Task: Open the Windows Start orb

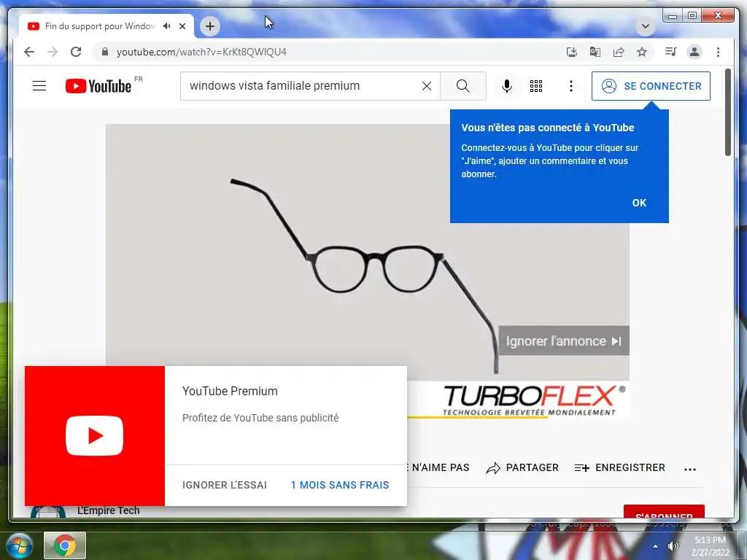Action: (19, 545)
